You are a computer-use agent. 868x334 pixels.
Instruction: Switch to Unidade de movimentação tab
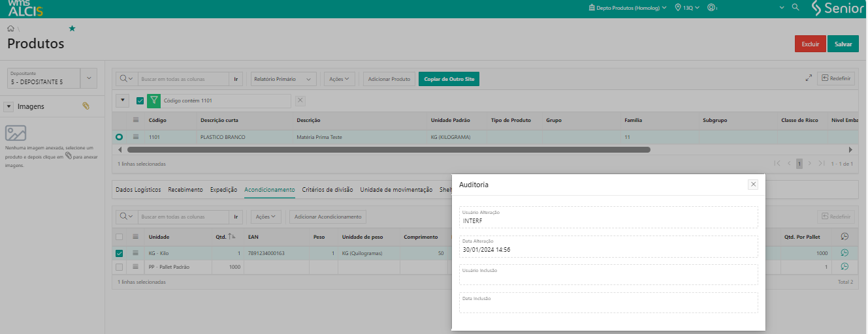click(396, 190)
